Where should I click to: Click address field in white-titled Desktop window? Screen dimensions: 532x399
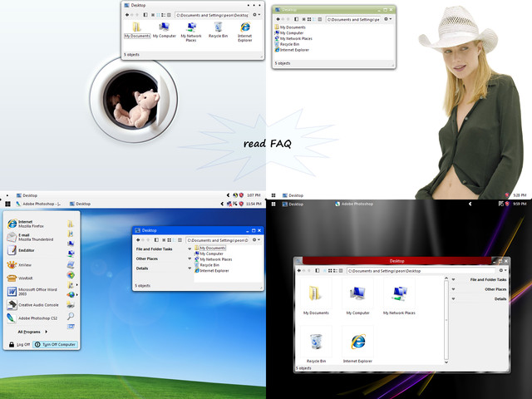tap(213, 15)
